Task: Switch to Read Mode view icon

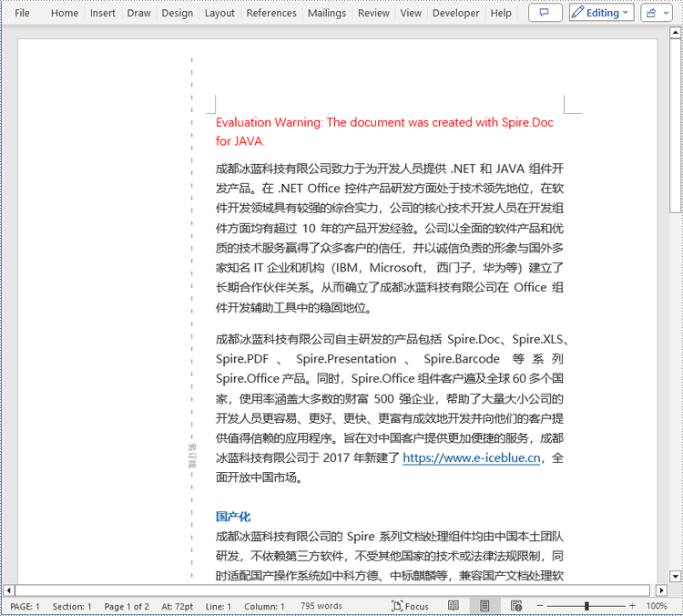Action: click(454, 606)
